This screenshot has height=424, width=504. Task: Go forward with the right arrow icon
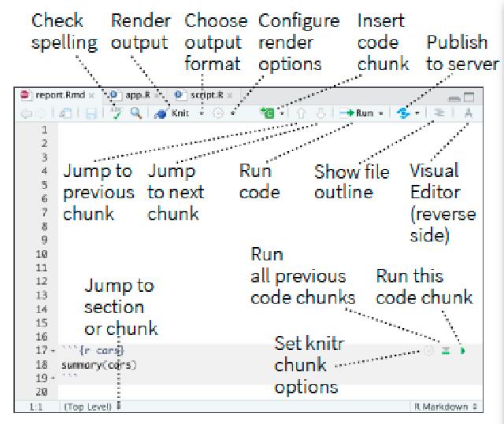(x=41, y=113)
